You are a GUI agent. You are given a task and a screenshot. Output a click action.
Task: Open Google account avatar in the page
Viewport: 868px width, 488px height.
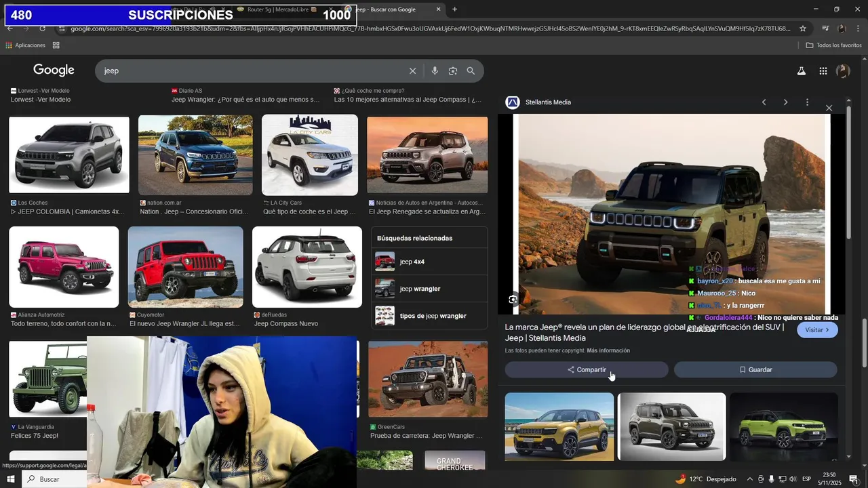843,71
